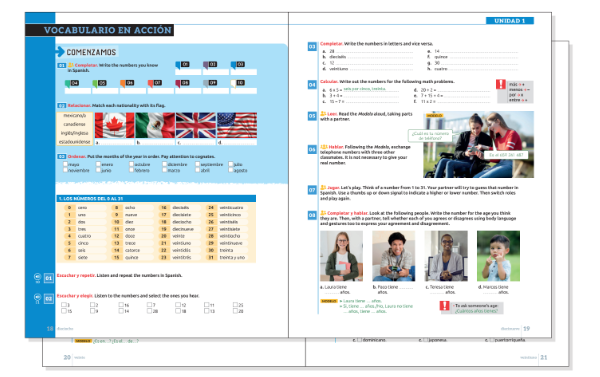600x377 pixels.
Task: Select the blue exercise 07 badge for Jugar
Action: (312, 190)
